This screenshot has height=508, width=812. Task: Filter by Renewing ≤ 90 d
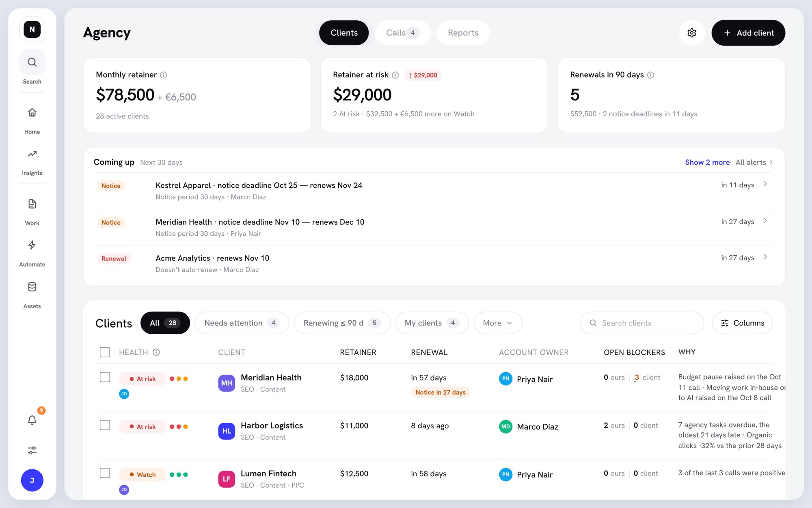point(342,323)
